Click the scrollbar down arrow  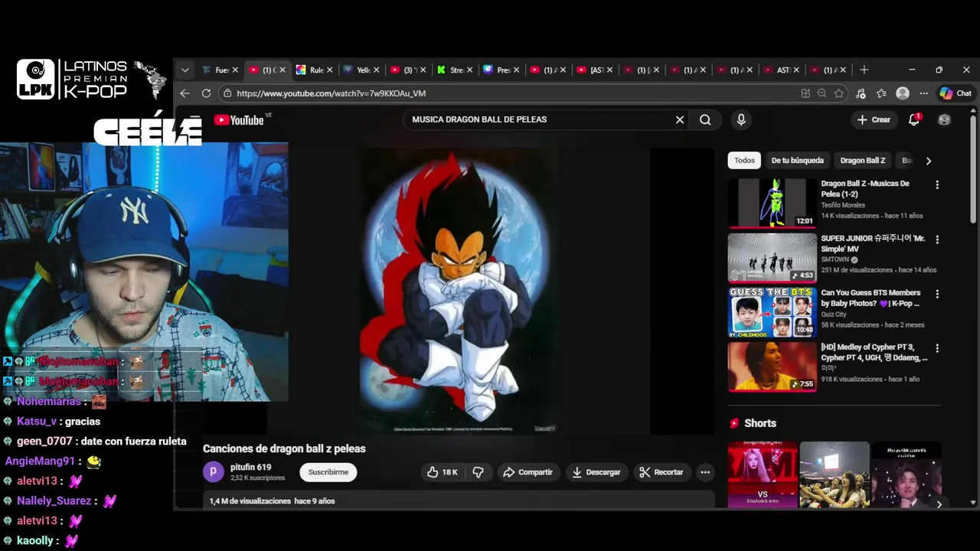(x=973, y=503)
